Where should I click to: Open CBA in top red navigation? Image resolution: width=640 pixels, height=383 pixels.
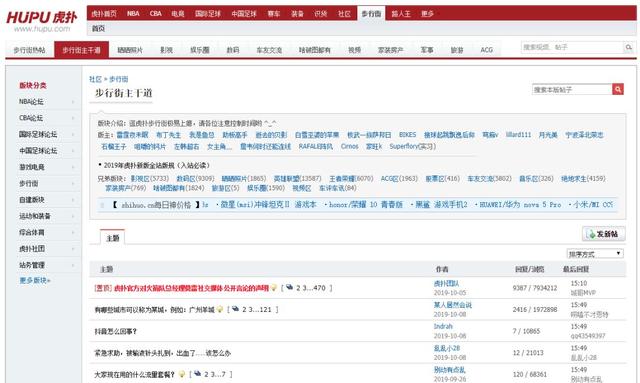pyautogui.click(x=156, y=13)
